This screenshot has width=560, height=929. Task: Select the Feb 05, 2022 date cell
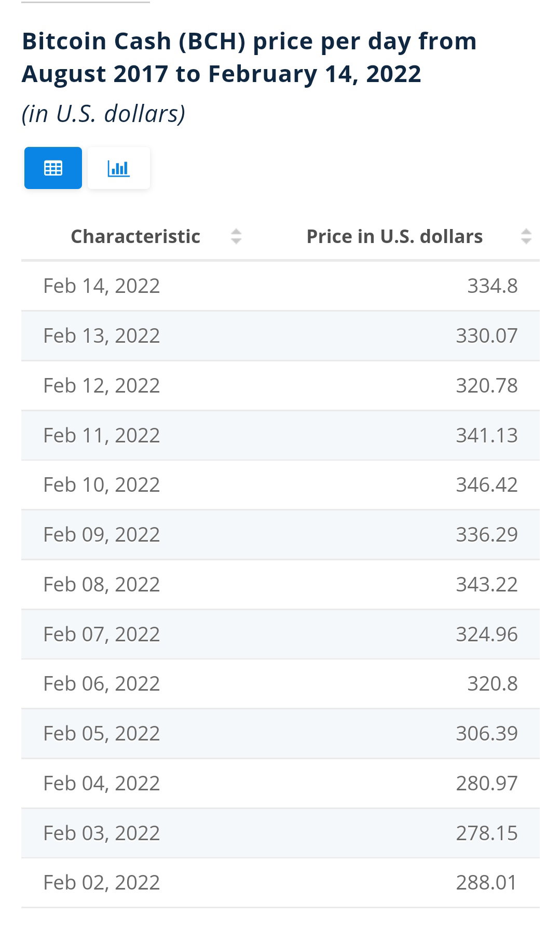[x=102, y=733]
